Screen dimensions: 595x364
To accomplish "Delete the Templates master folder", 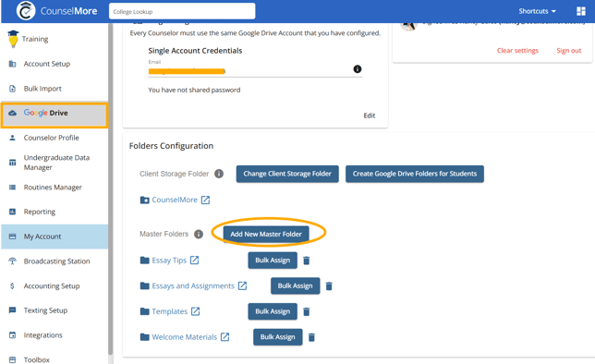I will [307, 311].
